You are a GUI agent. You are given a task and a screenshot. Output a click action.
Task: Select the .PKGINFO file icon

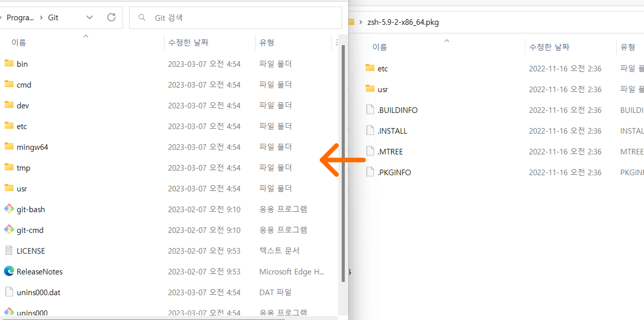tap(370, 172)
